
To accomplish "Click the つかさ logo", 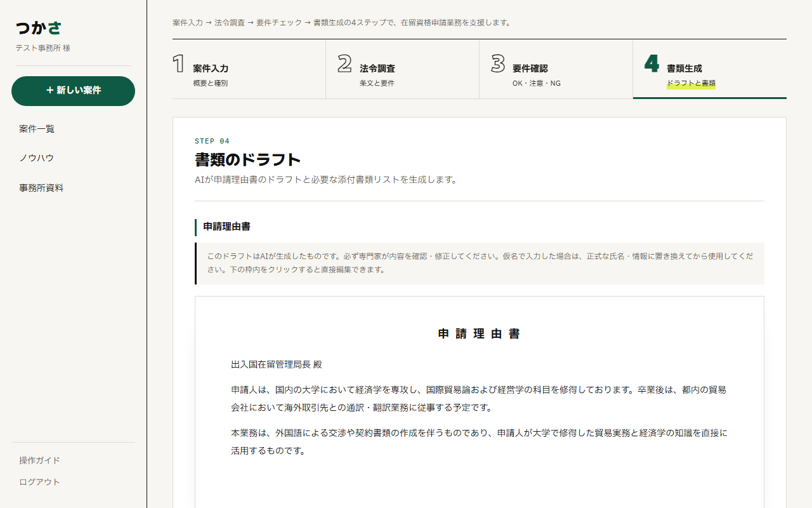I will (39, 28).
